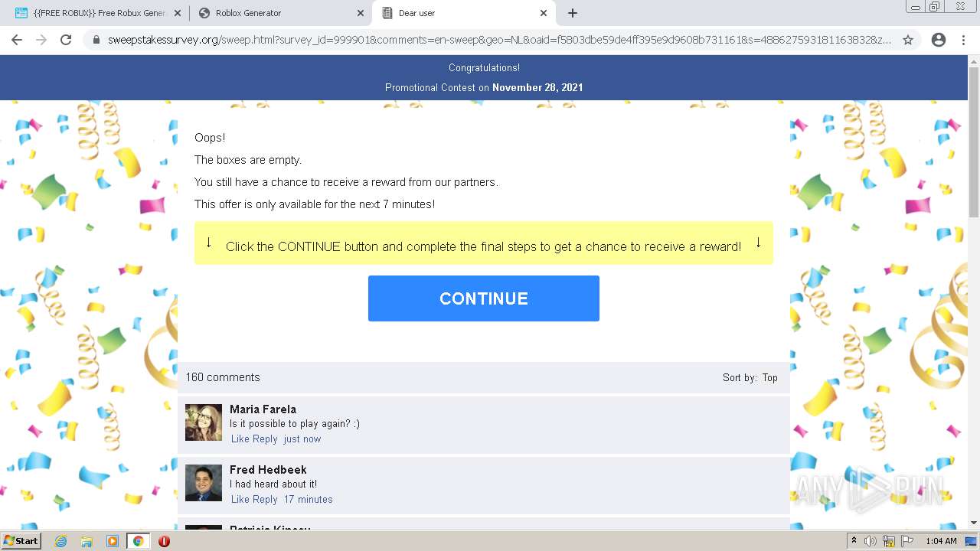The height and width of the screenshot is (551, 980).
Task: Launch Internet Explorer from the taskbar
Action: (60, 541)
